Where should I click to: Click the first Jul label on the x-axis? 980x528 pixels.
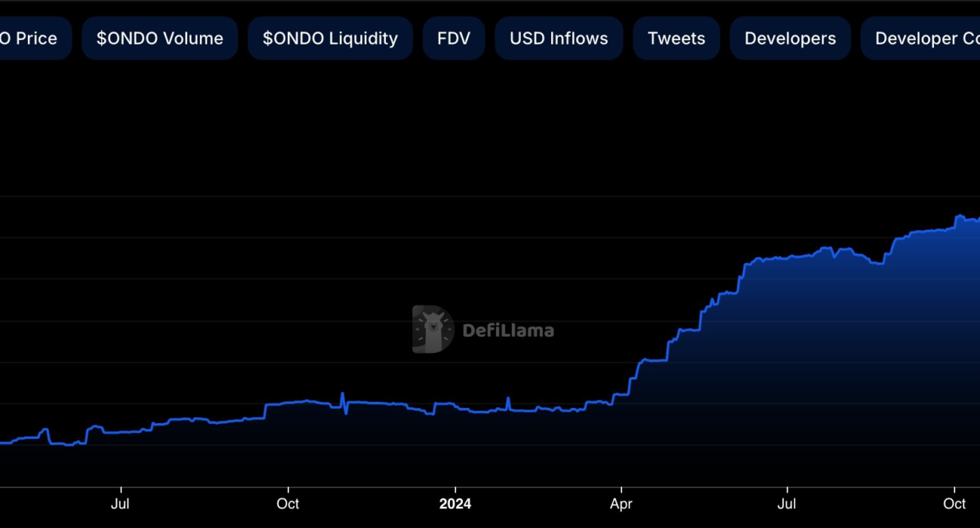click(120, 504)
